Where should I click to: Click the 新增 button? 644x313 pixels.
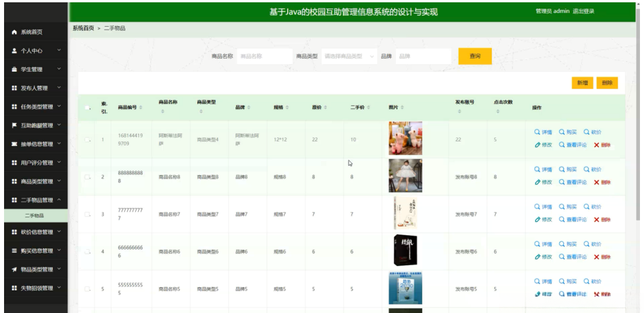pyautogui.click(x=582, y=83)
